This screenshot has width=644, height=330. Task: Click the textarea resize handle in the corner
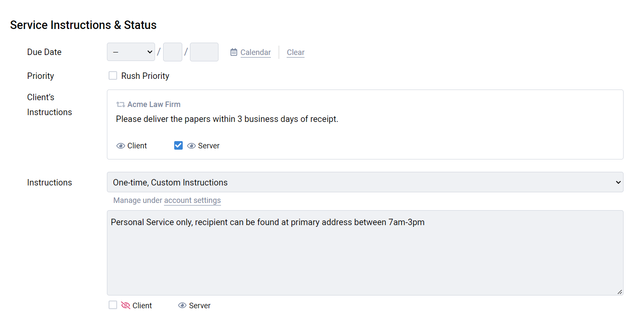click(x=619, y=292)
